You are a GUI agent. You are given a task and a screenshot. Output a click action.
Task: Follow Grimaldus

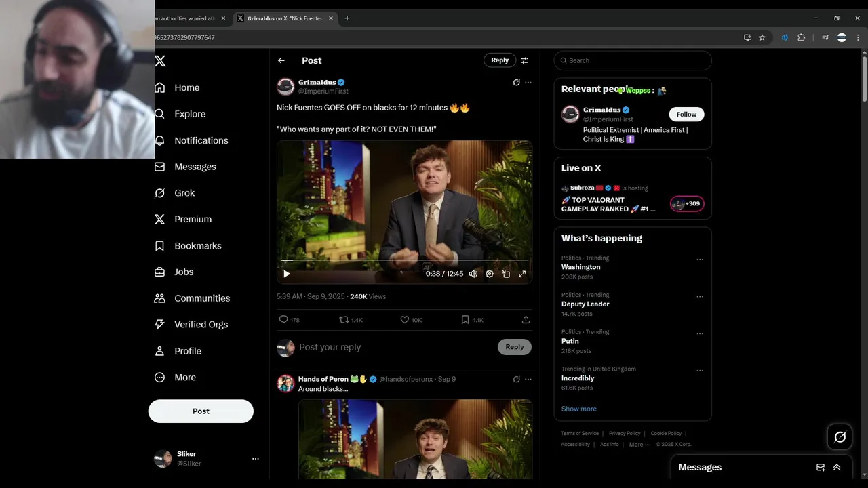[686, 114]
